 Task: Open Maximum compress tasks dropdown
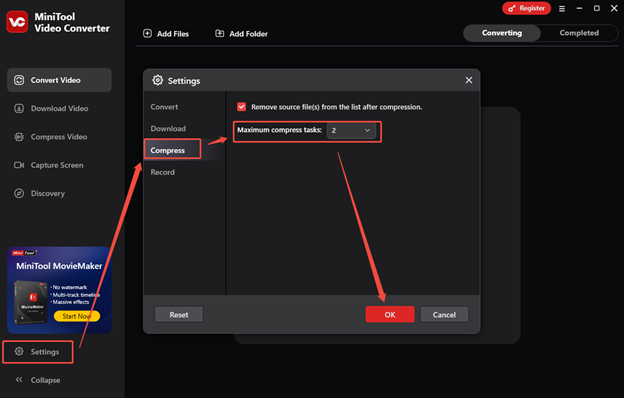click(351, 130)
